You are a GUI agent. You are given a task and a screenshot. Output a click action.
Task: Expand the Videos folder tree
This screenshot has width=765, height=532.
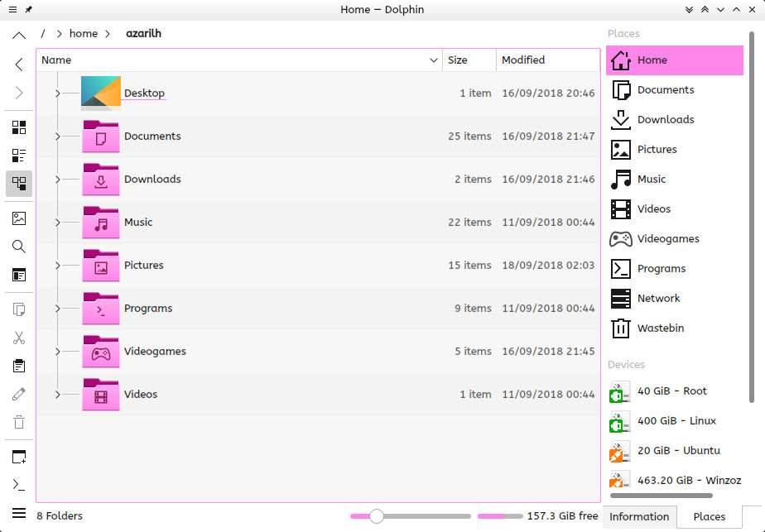[58, 395]
